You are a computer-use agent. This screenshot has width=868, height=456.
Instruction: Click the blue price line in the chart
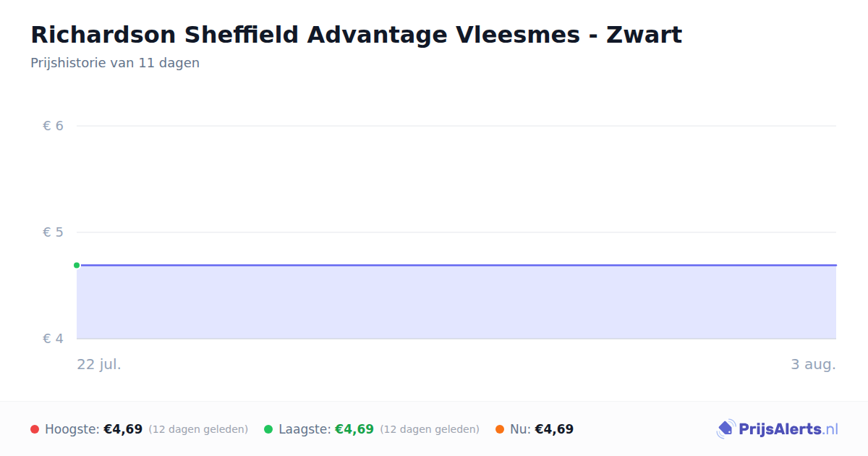pos(456,265)
